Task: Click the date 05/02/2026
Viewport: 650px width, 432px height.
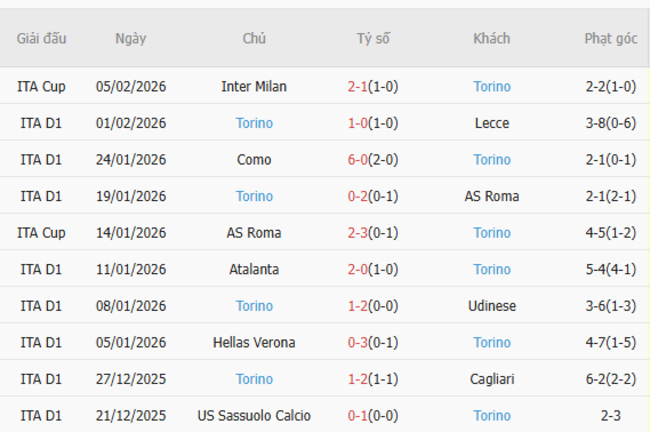Action: coord(131,87)
